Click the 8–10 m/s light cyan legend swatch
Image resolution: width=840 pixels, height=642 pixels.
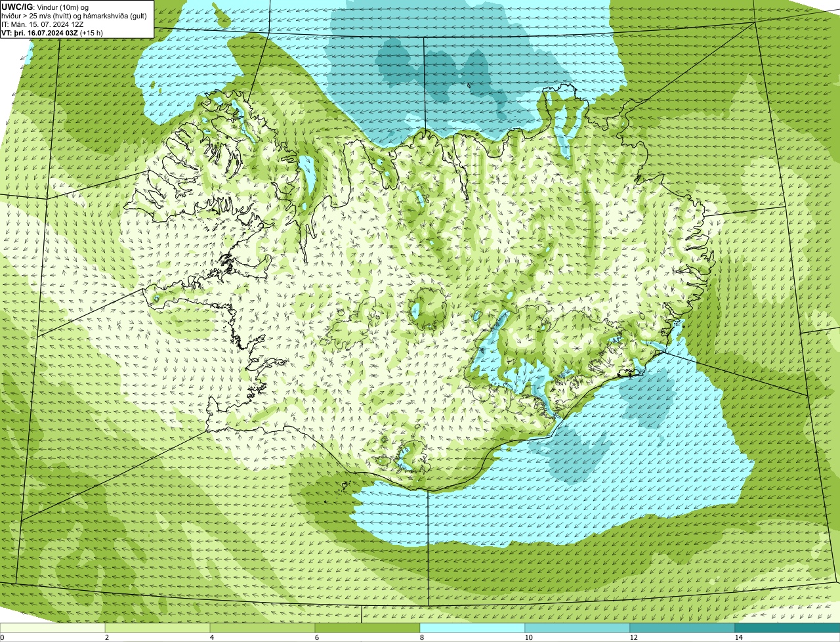click(x=472, y=628)
